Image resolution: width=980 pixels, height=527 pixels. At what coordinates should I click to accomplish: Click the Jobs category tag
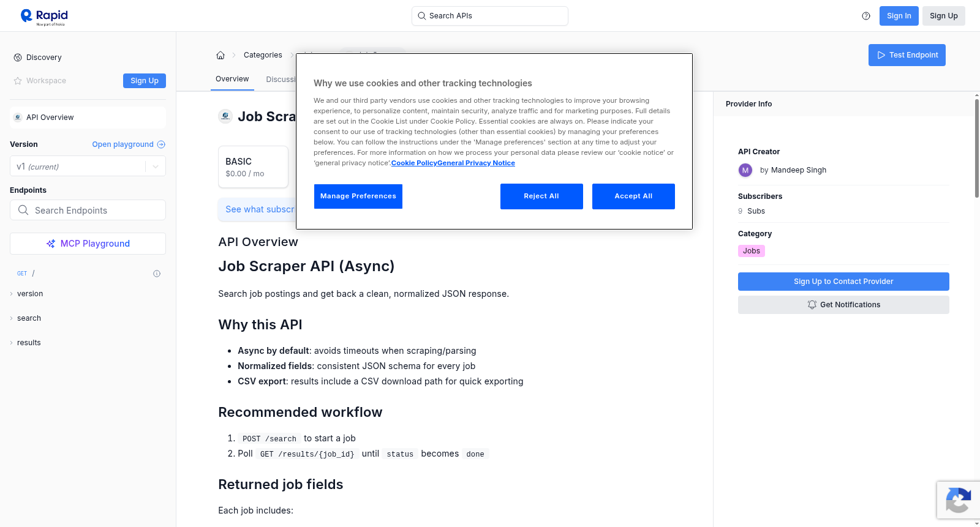coord(752,251)
